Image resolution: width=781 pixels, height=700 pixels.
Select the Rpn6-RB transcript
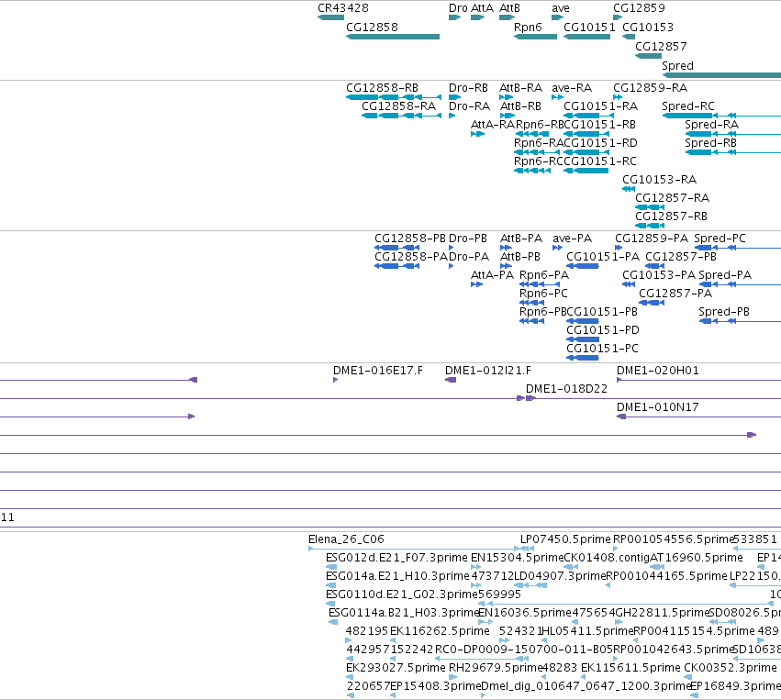(x=531, y=134)
